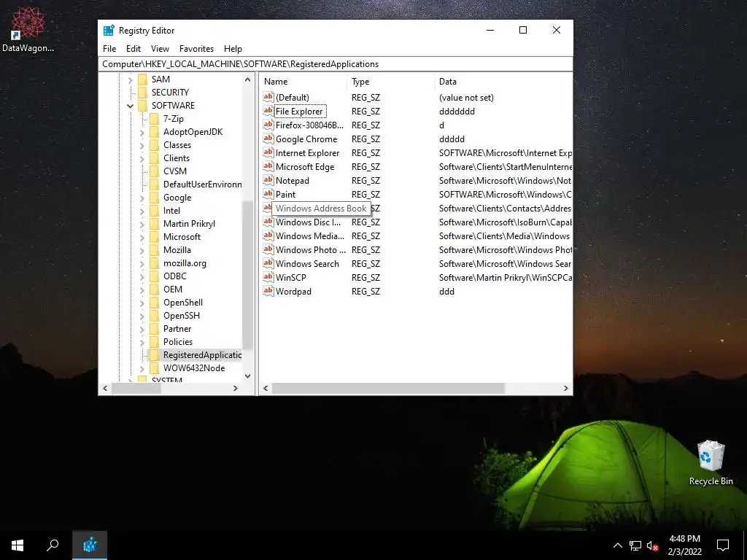Select the Recycle Bin desktop icon
The height and width of the screenshot is (560, 747).
click(x=711, y=462)
